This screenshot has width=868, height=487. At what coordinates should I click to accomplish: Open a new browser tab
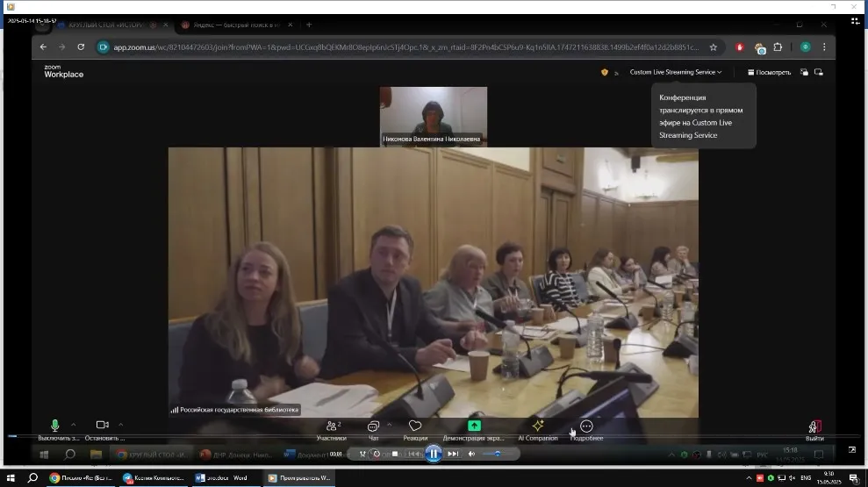(x=309, y=25)
